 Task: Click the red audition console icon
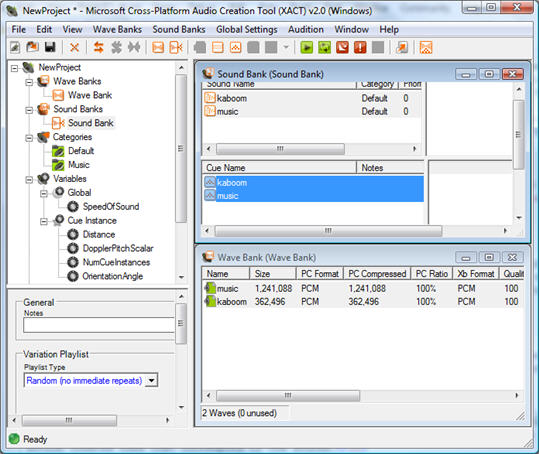click(342, 47)
